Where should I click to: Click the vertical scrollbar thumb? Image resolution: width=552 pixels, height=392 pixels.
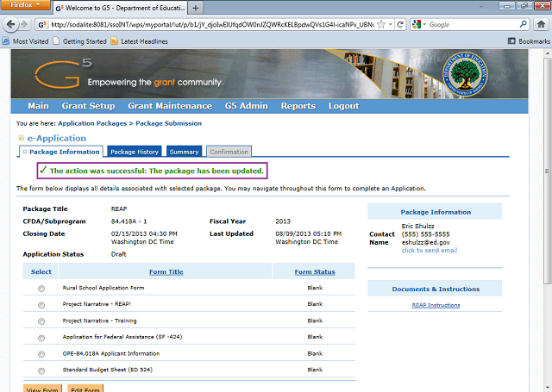click(547, 171)
